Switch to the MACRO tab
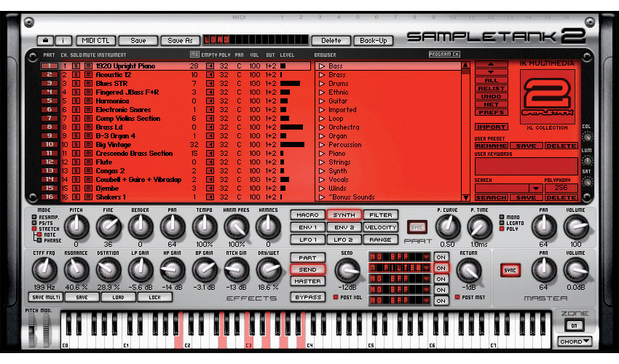Viewport: 619px width, 364px height. [x=307, y=215]
